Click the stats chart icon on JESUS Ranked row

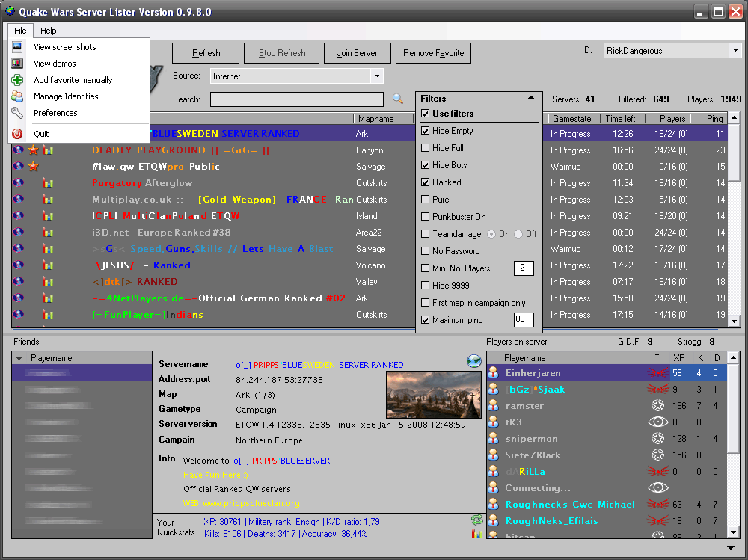(x=48, y=265)
